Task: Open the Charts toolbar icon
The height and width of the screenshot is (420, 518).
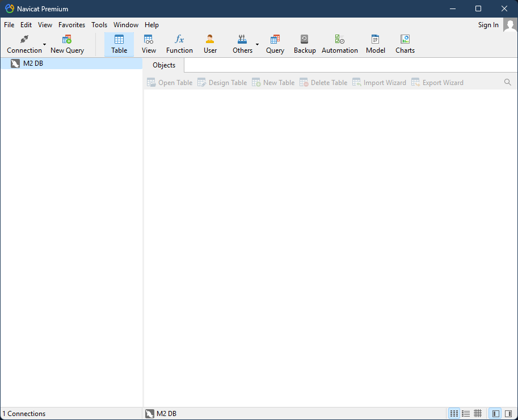Action: pos(405,44)
